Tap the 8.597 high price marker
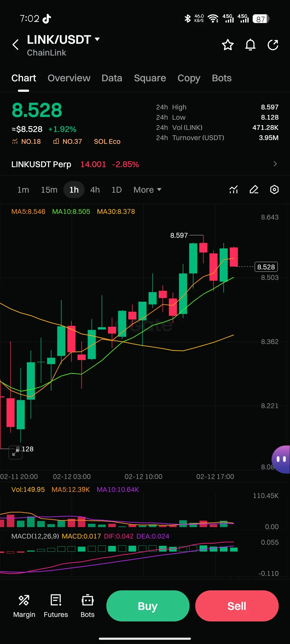Screen dimensions: 290x644 [x=179, y=235]
